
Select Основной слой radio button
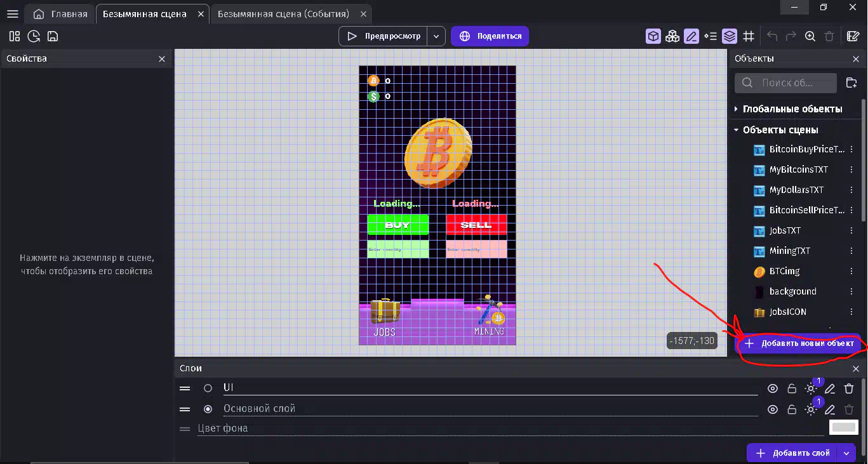point(208,409)
